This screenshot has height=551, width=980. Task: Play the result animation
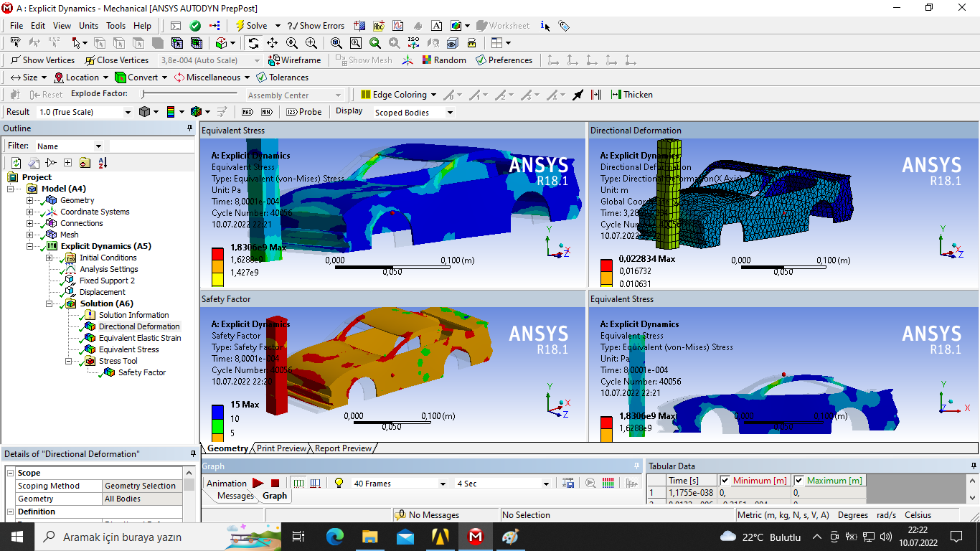coord(258,484)
